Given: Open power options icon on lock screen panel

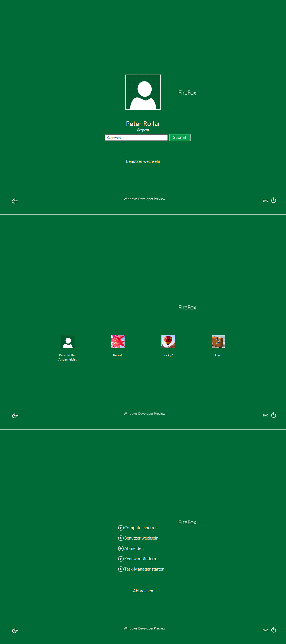Looking at the screenshot, I should point(274,200).
